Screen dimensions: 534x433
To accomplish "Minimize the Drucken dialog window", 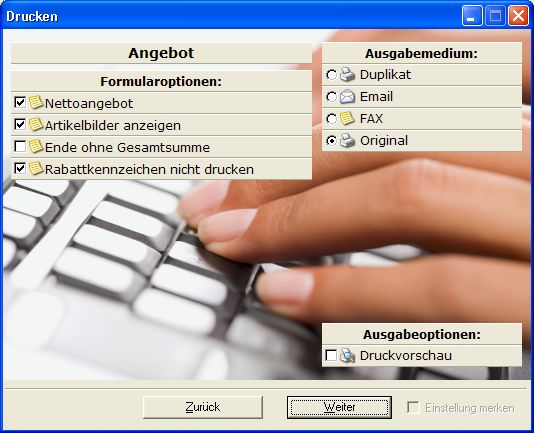I will (472, 16).
